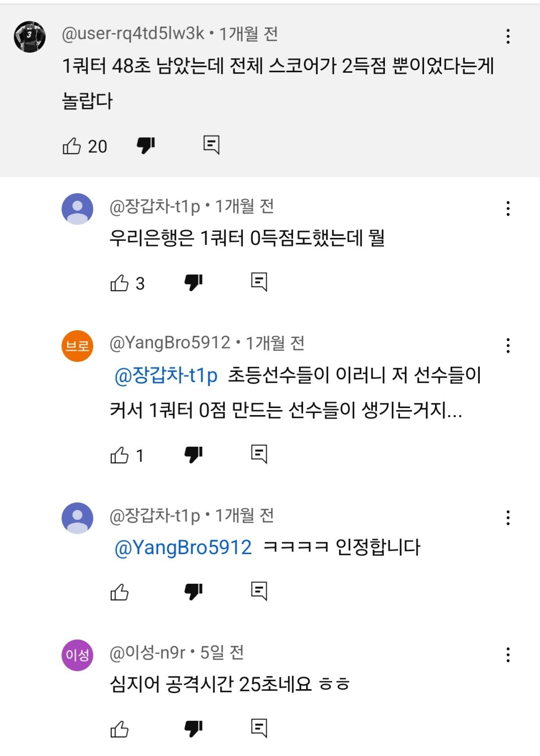
Task: Reply to YangBro5912's comment
Action: [259, 454]
